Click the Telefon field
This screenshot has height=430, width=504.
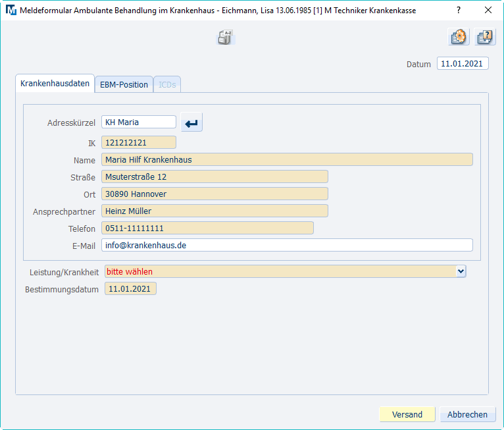coord(207,228)
